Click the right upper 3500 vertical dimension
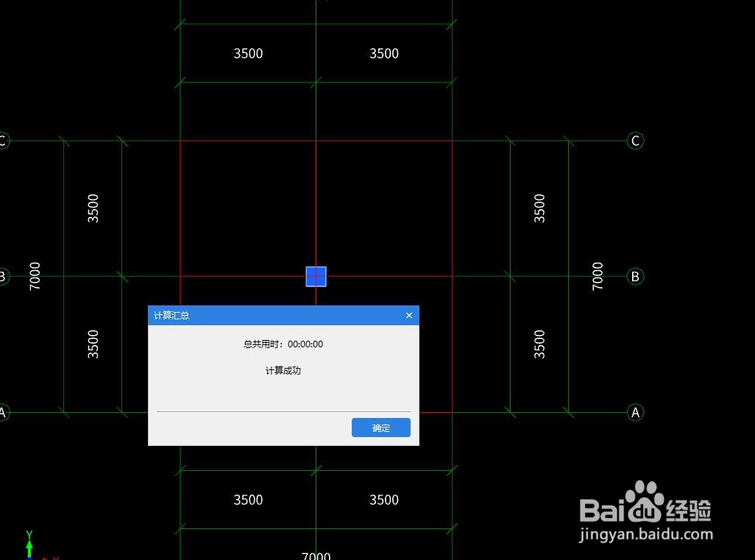Image resolution: width=755 pixels, height=560 pixels. [x=539, y=208]
